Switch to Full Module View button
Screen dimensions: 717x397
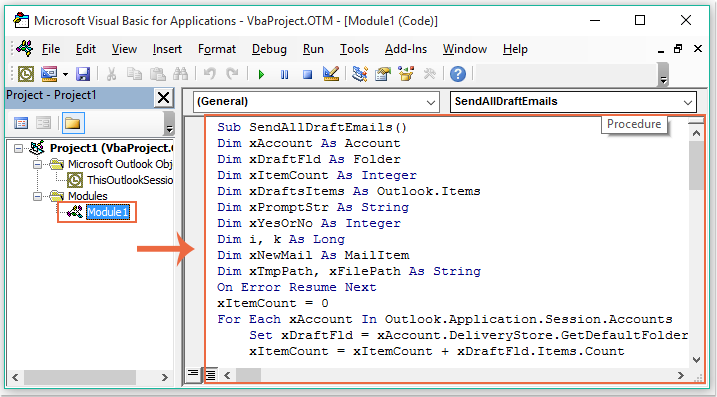pyautogui.click(x=210, y=375)
